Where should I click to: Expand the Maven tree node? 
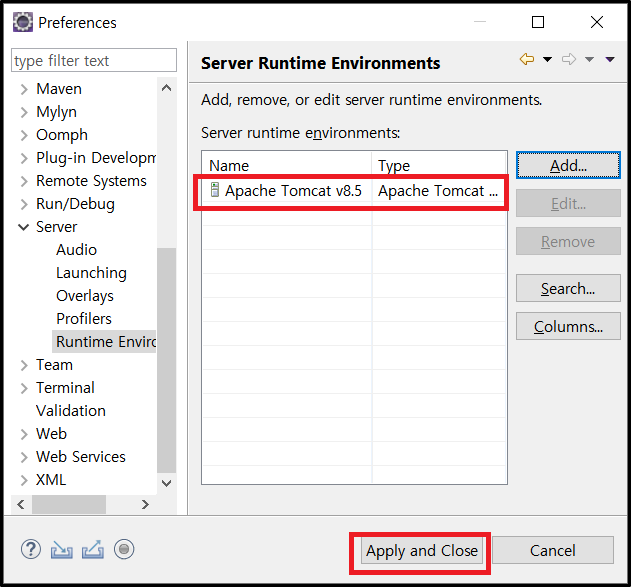(x=24, y=89)
